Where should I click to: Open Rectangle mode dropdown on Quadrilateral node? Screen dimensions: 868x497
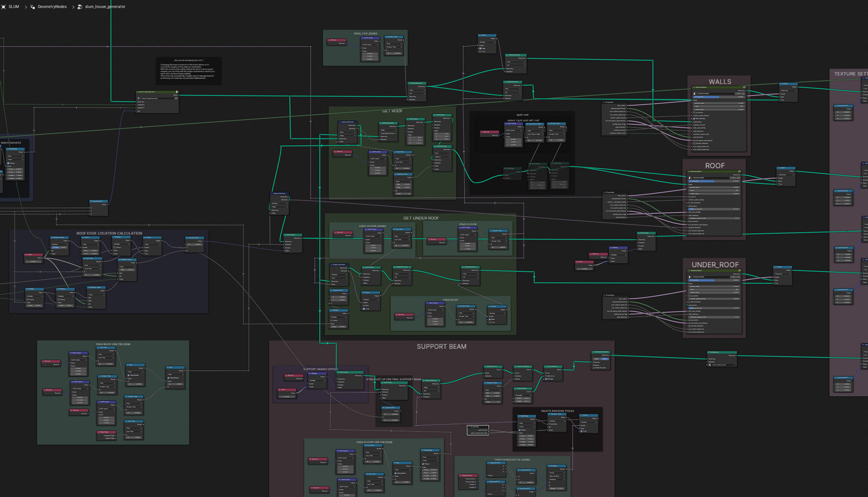click(x=523, y=395)
